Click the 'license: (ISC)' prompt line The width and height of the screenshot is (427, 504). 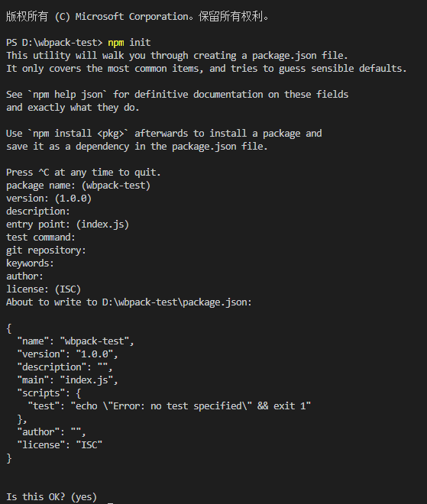pyautogui.click(x=44, y=289)
